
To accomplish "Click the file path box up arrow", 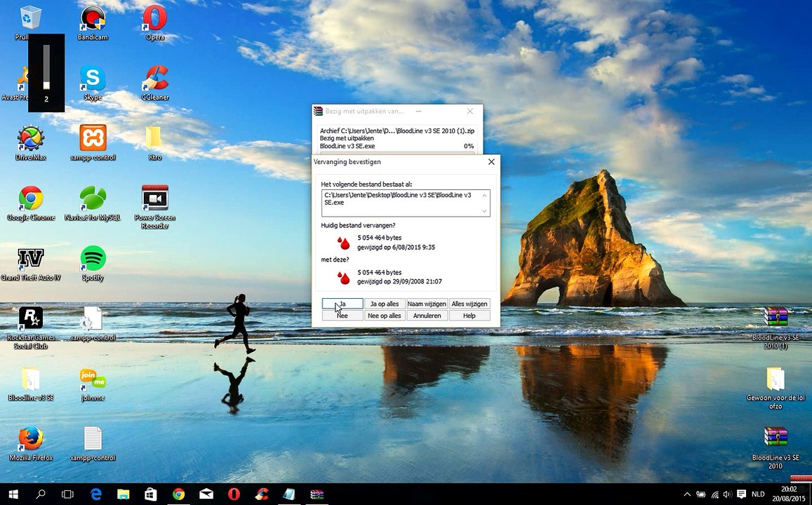I will (485, 195).
